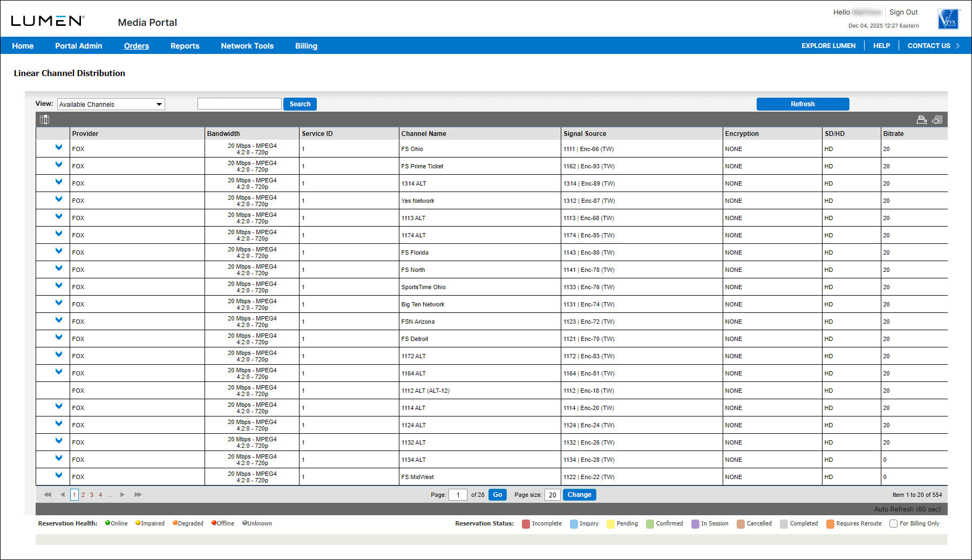Click the Incomplete status color swatch
The height and width of the screenshot is (560, 972).
(x=526, y=524)
